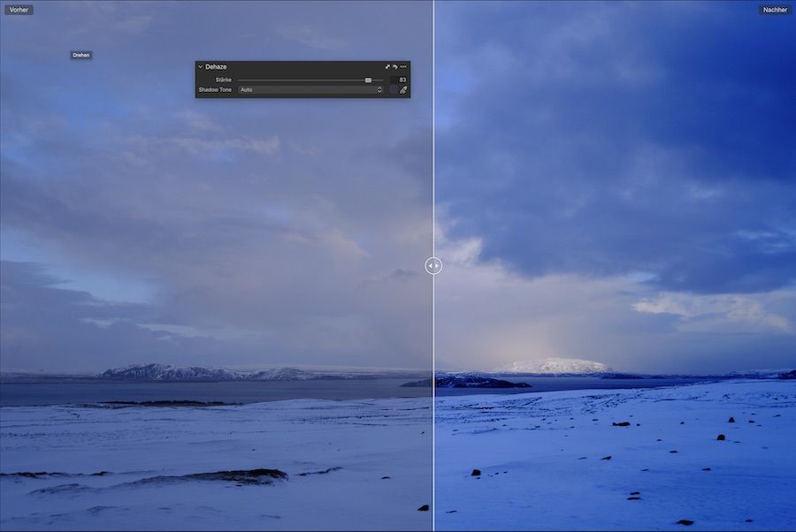
Task: Activate the Shadow Tone eyedropper picker
Action: point(404,89)
